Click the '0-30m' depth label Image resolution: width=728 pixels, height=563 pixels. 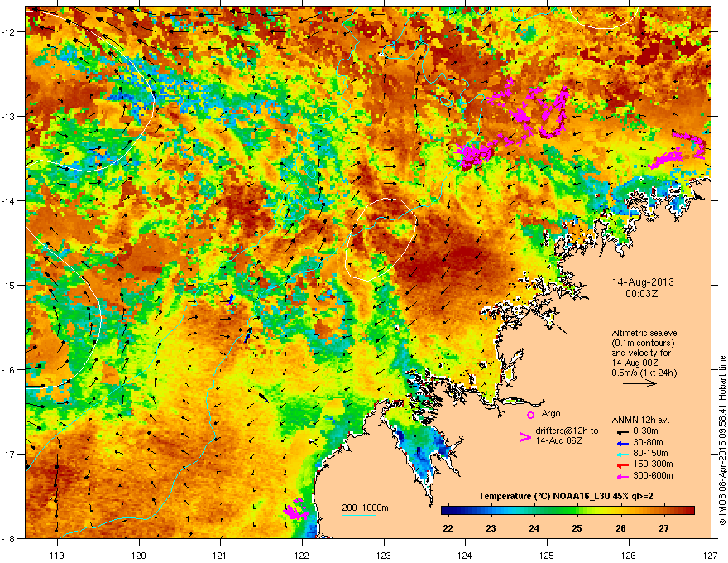645,431
